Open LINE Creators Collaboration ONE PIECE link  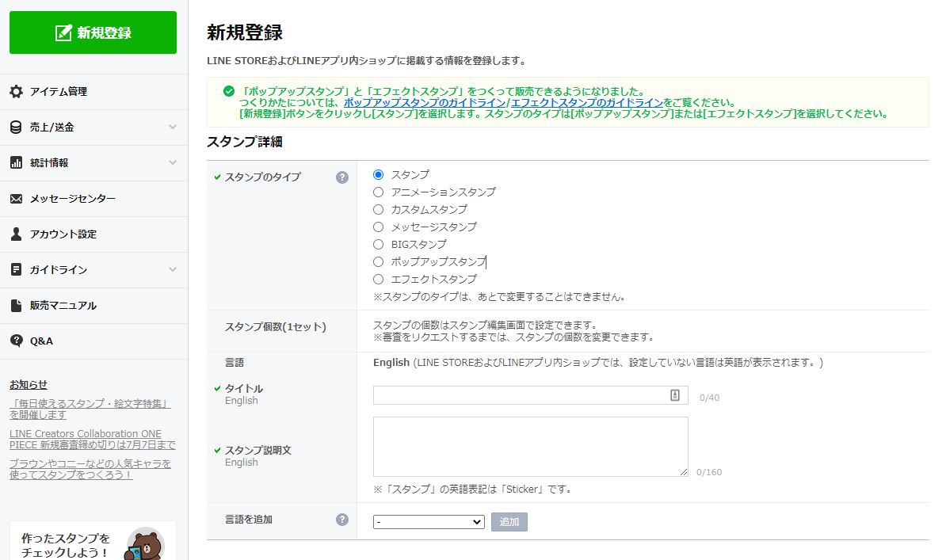click(x=93, y=440)
